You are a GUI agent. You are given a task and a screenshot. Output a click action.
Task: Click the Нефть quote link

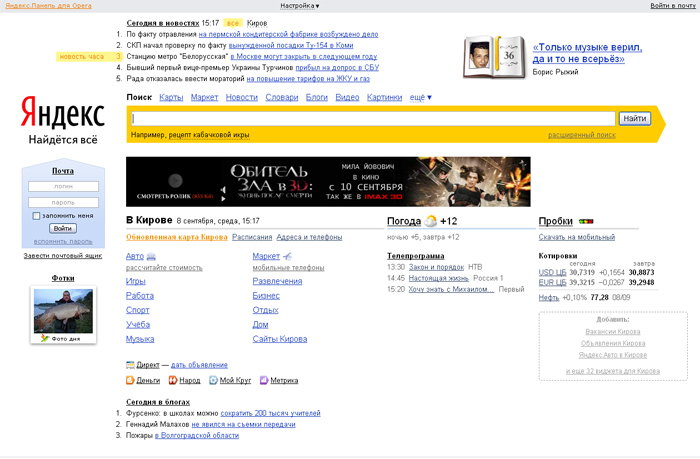click(x=549, y=297)
